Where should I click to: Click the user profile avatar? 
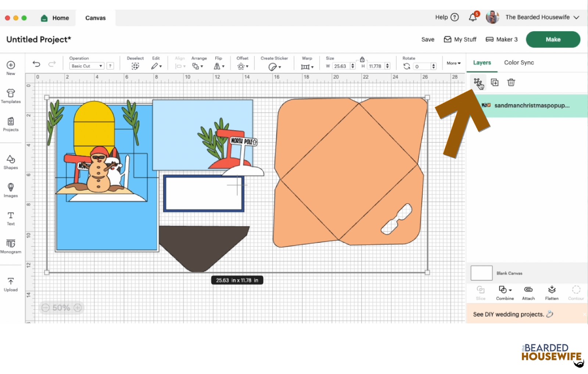492,17
